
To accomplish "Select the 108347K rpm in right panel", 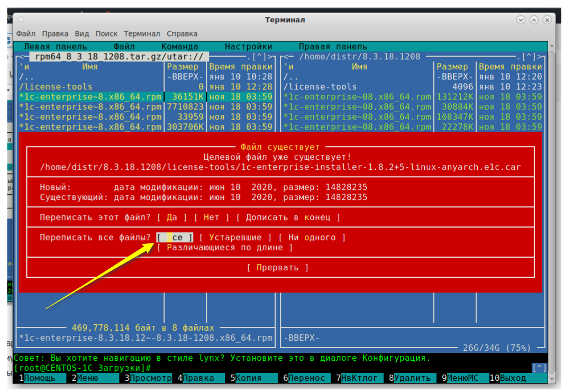I will pyautogui.click(x=413, y=117).
